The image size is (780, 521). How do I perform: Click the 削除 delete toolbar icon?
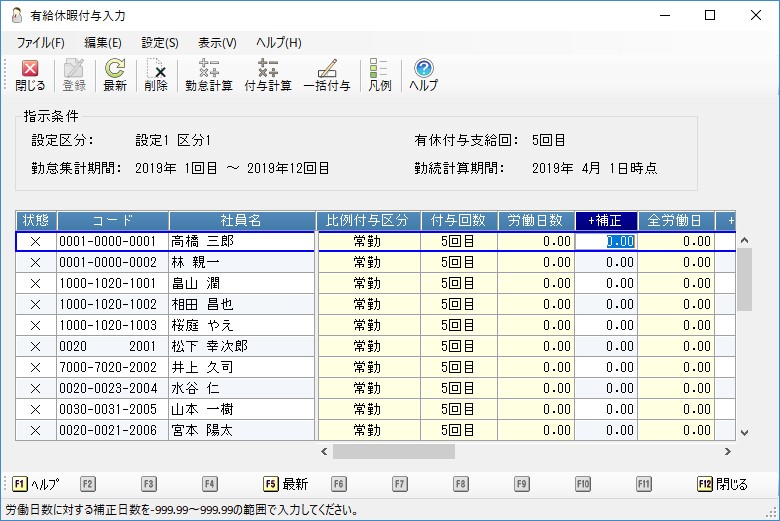[x=156, y=75]
